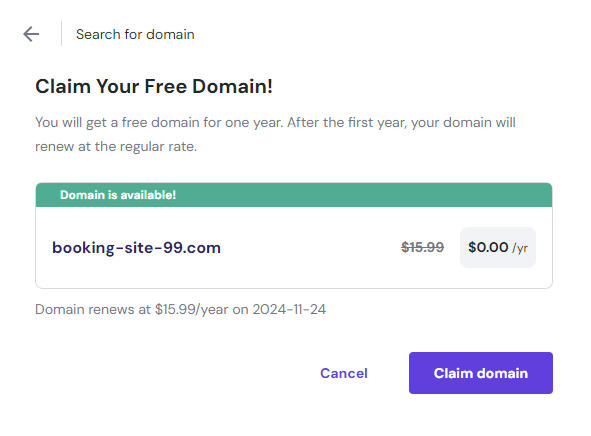
Task: Click the purple Claim domain button
Action: tap(481, 373)
